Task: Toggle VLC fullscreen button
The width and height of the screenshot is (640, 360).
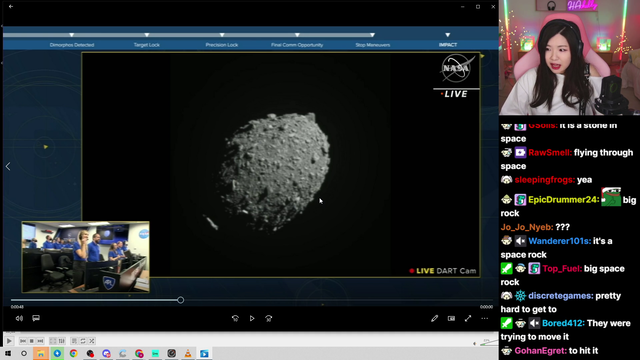Action: [53, 341]
